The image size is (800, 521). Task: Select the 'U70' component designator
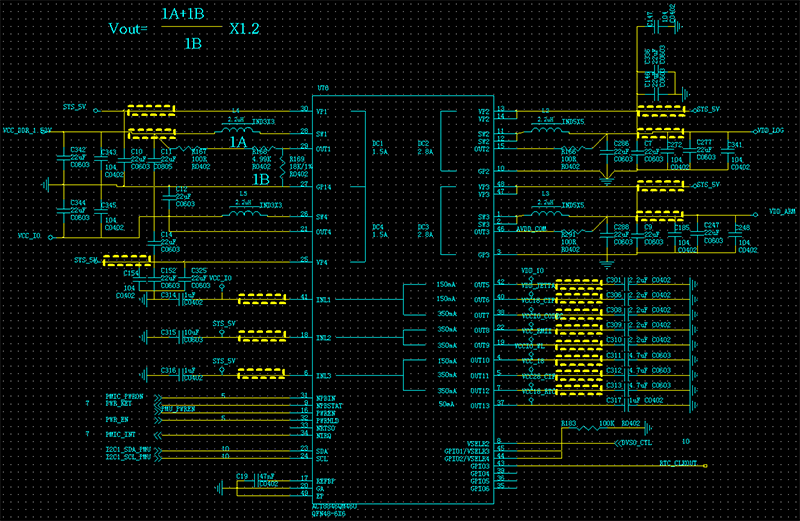[323, 88]
